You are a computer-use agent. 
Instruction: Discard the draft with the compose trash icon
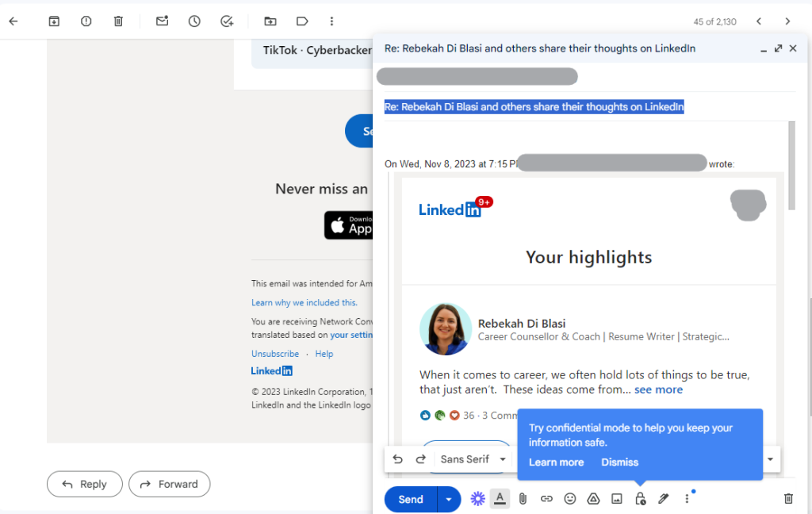(x=788, y=498)
